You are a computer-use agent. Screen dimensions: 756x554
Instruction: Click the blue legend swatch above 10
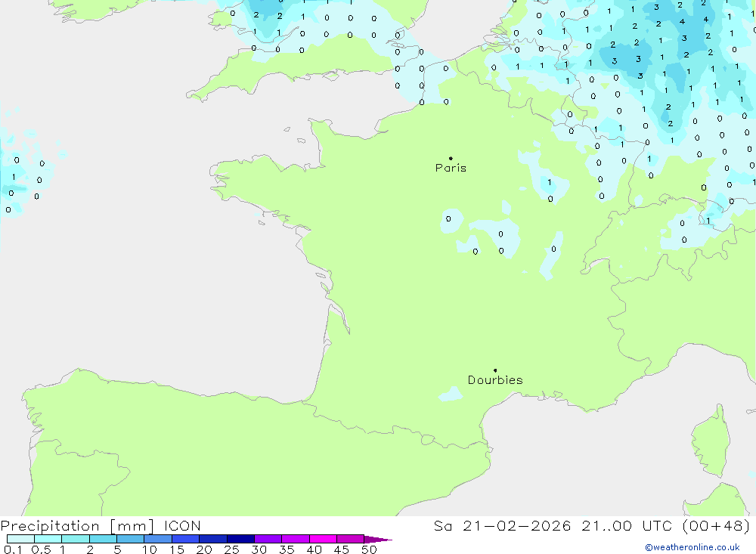click(158, 539)
